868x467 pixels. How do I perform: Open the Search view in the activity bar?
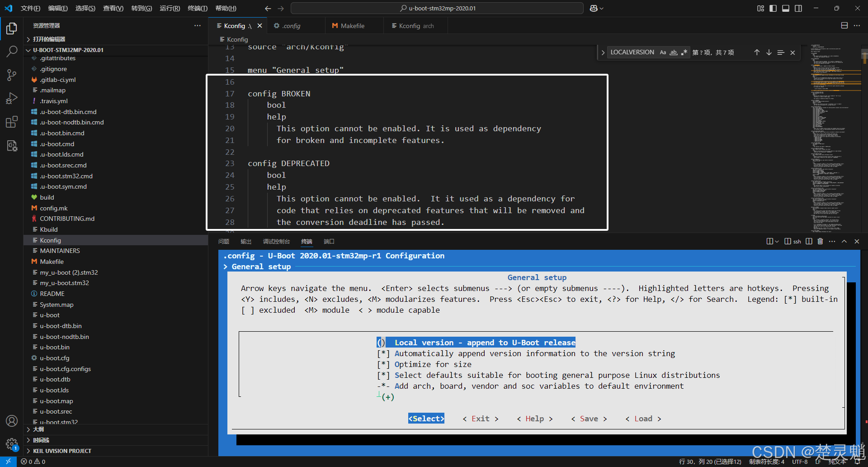(x=12, y=52)
